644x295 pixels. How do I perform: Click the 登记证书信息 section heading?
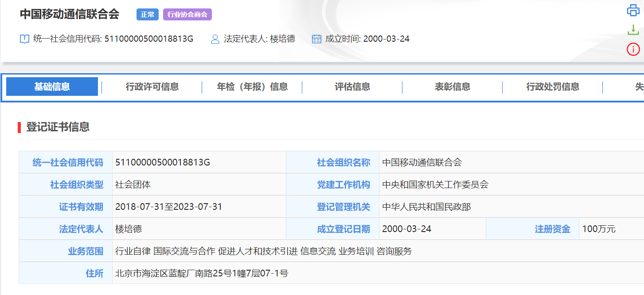[58, 127]
